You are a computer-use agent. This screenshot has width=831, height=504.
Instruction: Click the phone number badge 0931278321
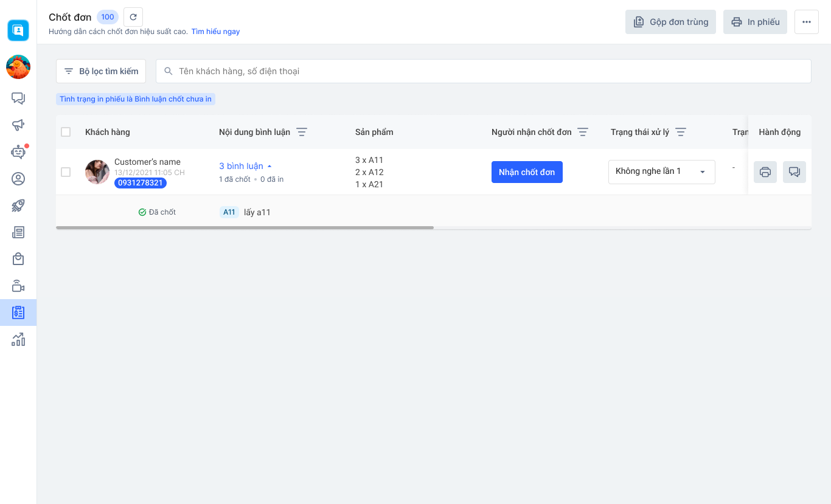point(141,183)
